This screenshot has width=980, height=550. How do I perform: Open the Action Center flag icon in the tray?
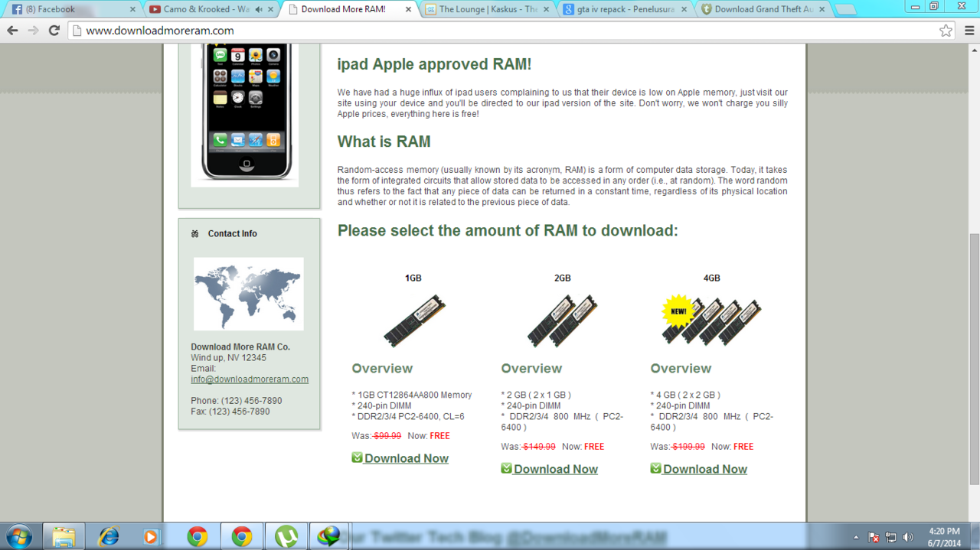point(873,536)
